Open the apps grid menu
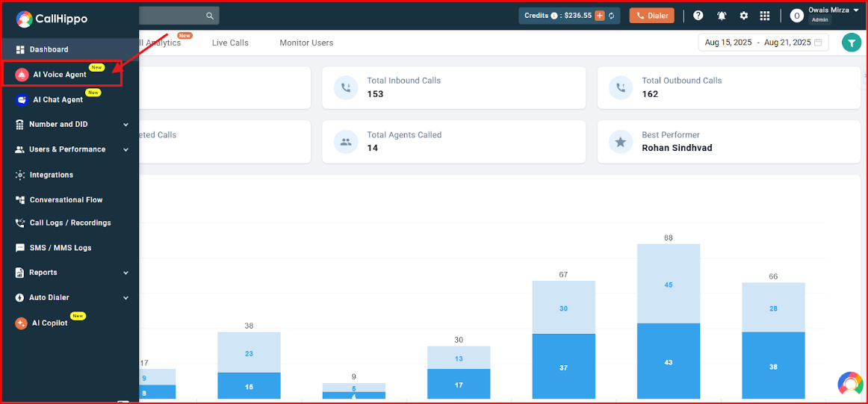 (x=765, y=16)
